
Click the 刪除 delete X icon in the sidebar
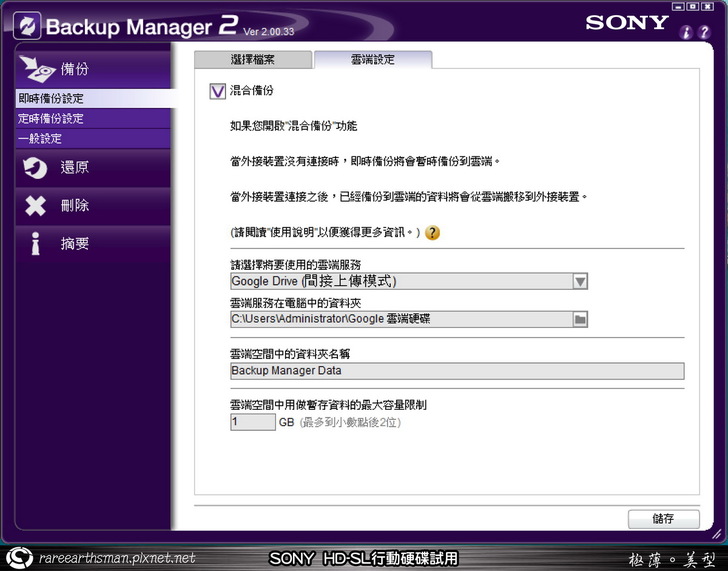pos(35,205)
